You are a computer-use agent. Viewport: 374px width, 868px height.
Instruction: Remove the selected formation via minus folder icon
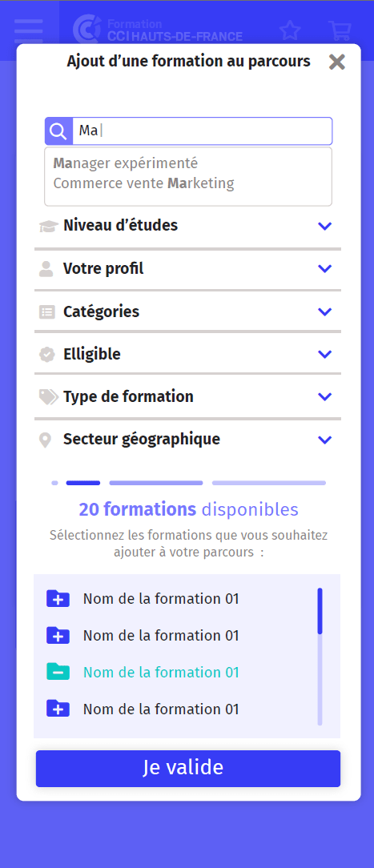tap(58, 672)
